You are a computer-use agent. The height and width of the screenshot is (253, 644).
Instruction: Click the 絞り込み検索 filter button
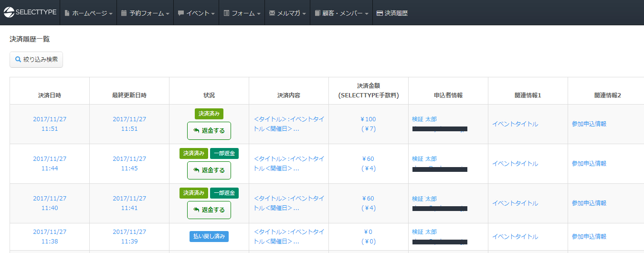point(36,60)
